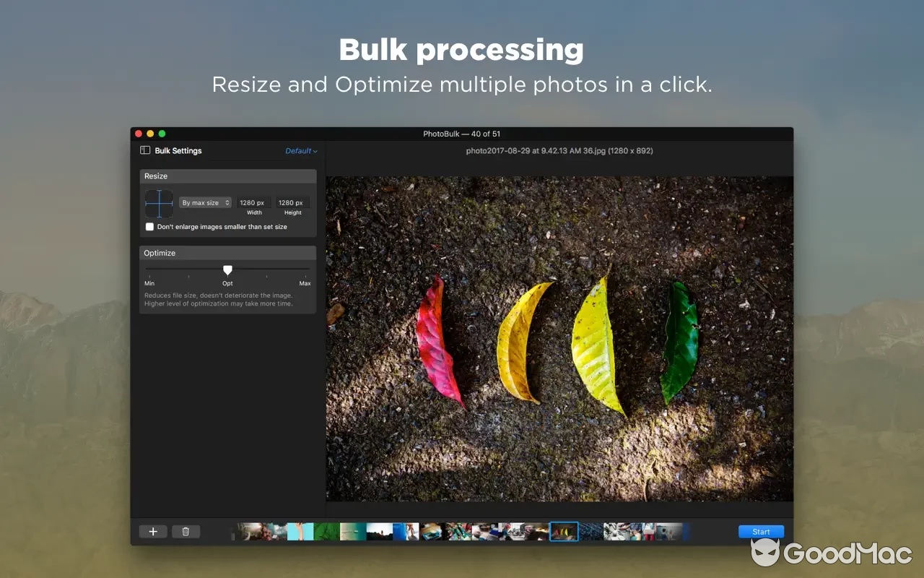Open the "By max size" resize mode dropdown
Image resolution: width=924 pixels, height=578 pixels.
205,202
